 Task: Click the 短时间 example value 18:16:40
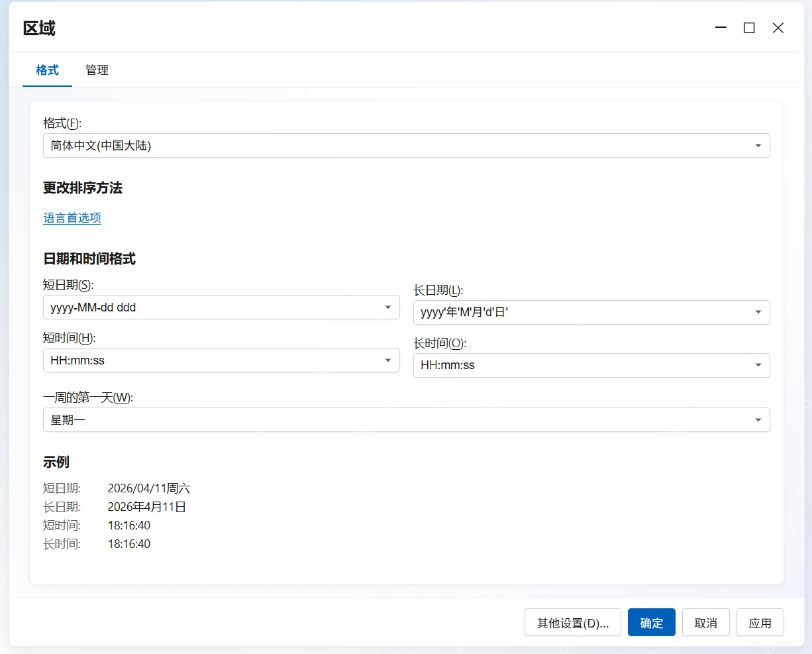tap(129, 525)
